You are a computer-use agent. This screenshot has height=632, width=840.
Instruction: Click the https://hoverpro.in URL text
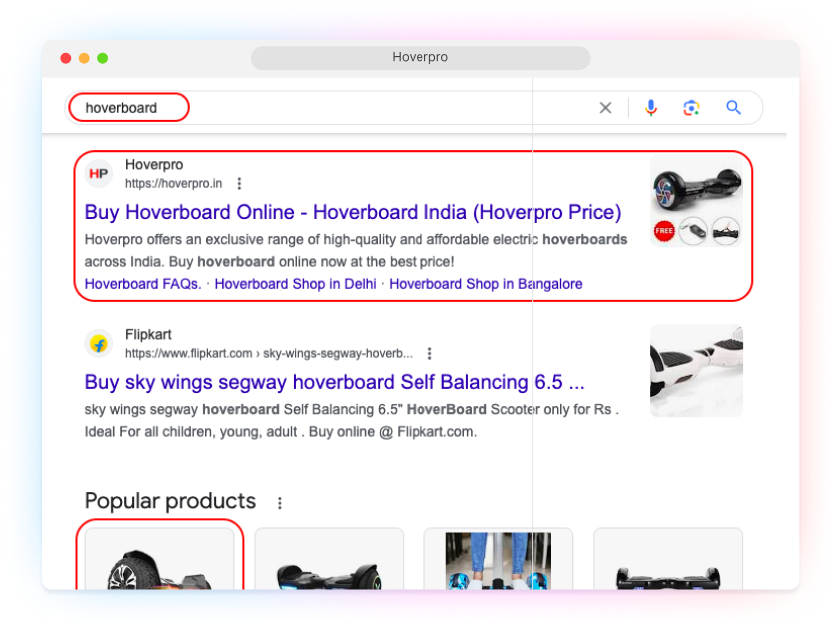coord(173,183)
